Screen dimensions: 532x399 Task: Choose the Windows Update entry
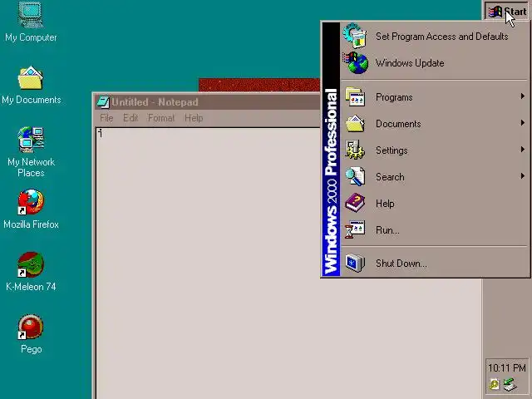435,63
